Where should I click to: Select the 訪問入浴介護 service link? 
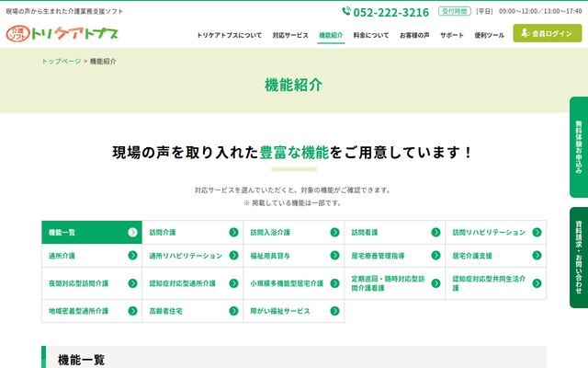(x=294, y=233)
